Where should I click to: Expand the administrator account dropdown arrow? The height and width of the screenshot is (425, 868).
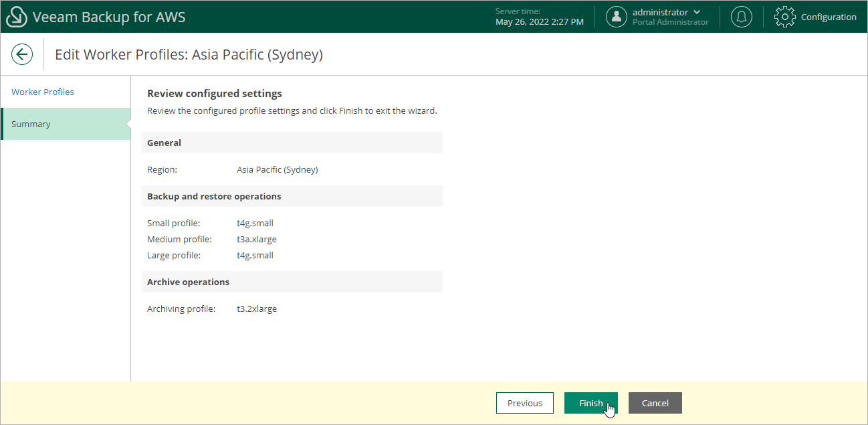point(697,12)
